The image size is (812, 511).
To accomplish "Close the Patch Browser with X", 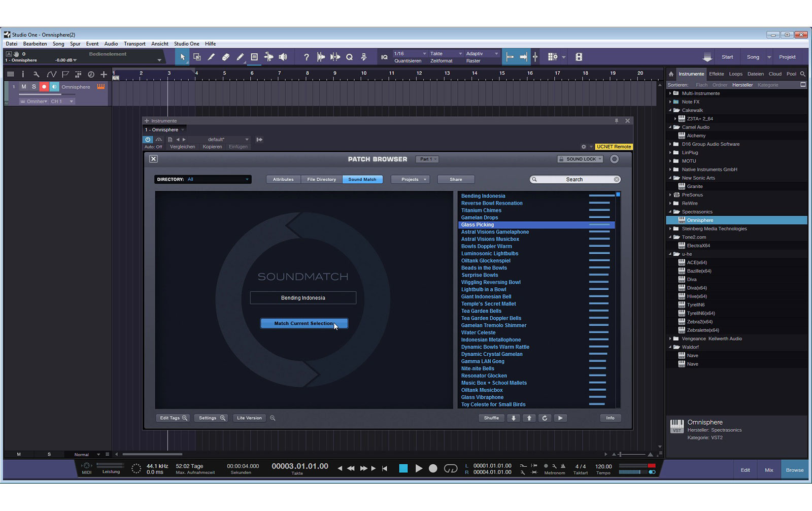I will coord(153,159).
